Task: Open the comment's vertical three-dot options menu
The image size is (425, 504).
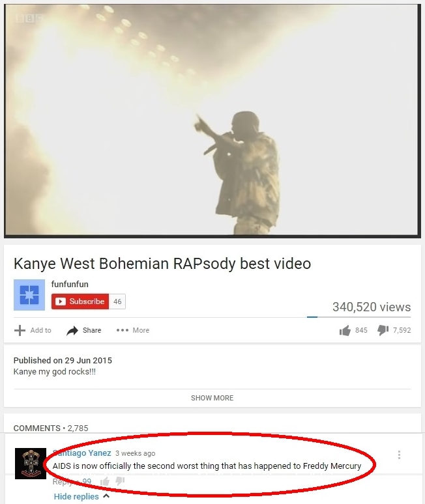Action: point(400,455)
